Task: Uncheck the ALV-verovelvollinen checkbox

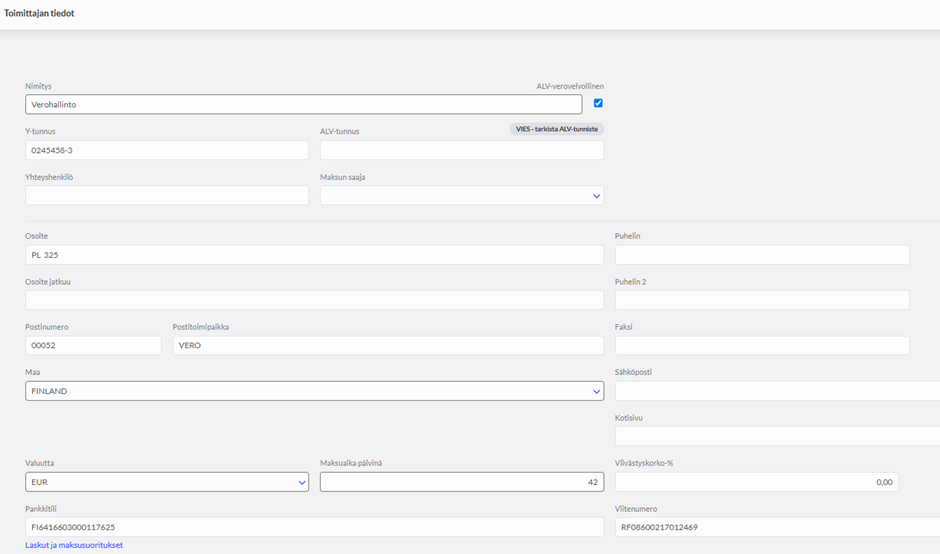Action: point(598,103)
